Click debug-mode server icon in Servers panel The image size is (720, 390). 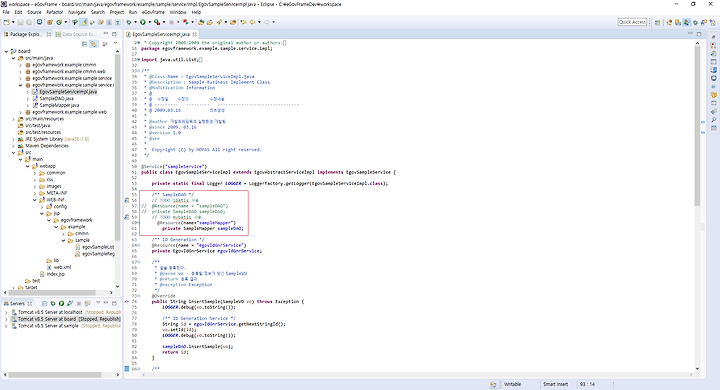[53, 304]
